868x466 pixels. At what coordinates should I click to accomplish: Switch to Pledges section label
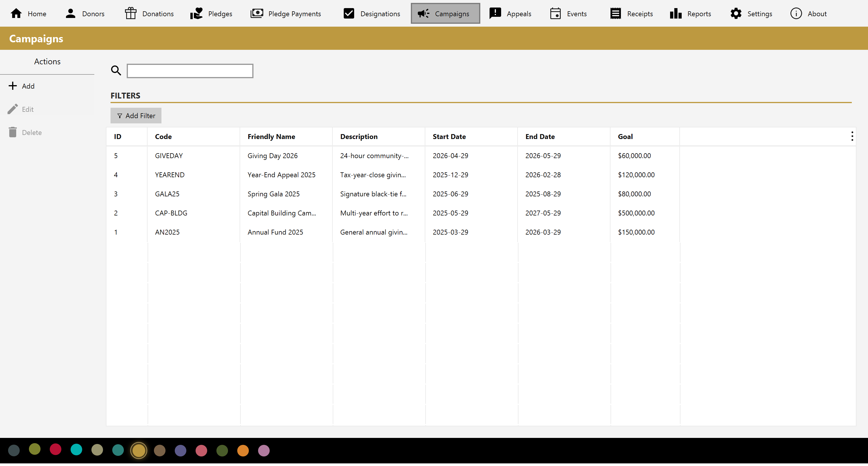tap(220, 14)
